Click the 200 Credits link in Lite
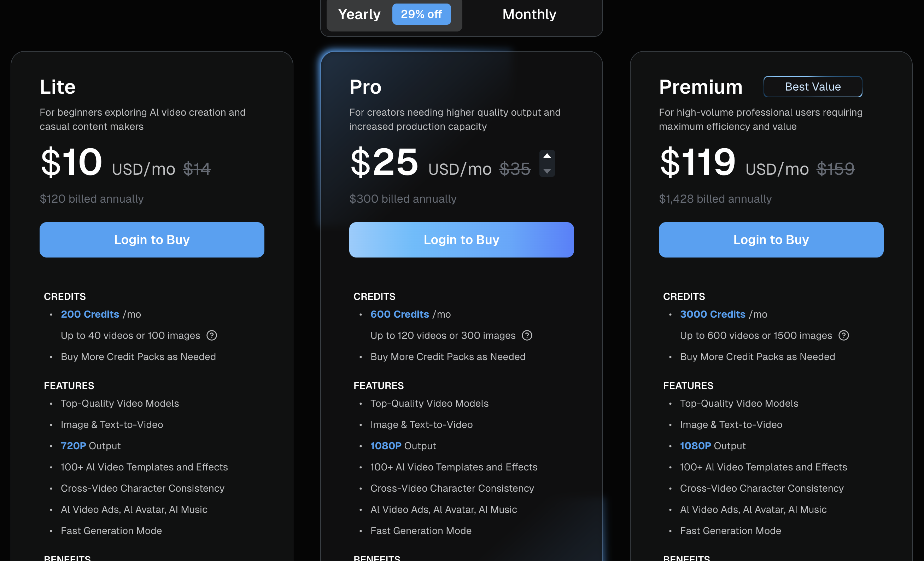This screenshot has width=924, height=561. coord(90,314)
